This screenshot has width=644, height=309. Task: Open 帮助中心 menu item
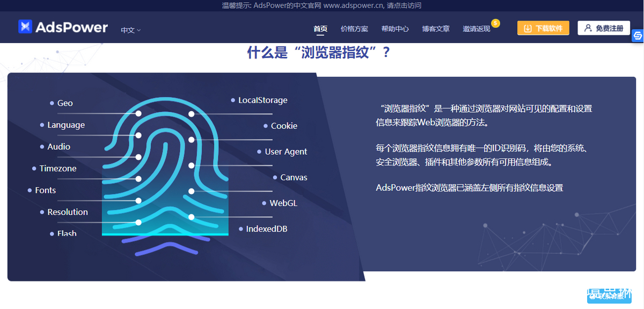[395, 28]
